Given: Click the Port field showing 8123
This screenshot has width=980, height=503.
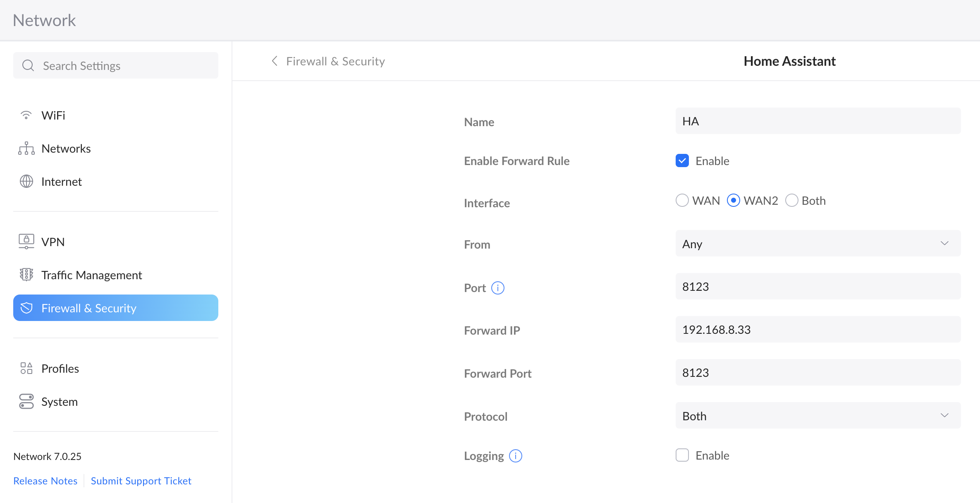Looking at the screenshot, I should click(818, 286).
